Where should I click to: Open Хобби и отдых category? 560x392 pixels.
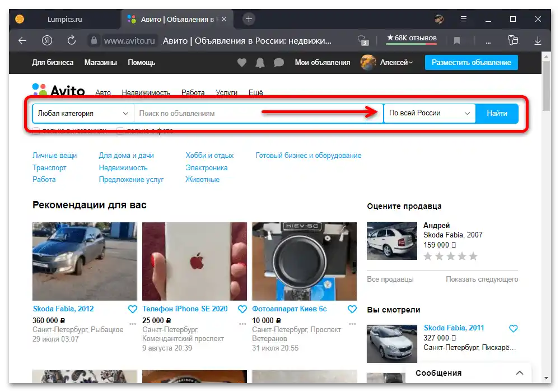click(209, 156)
